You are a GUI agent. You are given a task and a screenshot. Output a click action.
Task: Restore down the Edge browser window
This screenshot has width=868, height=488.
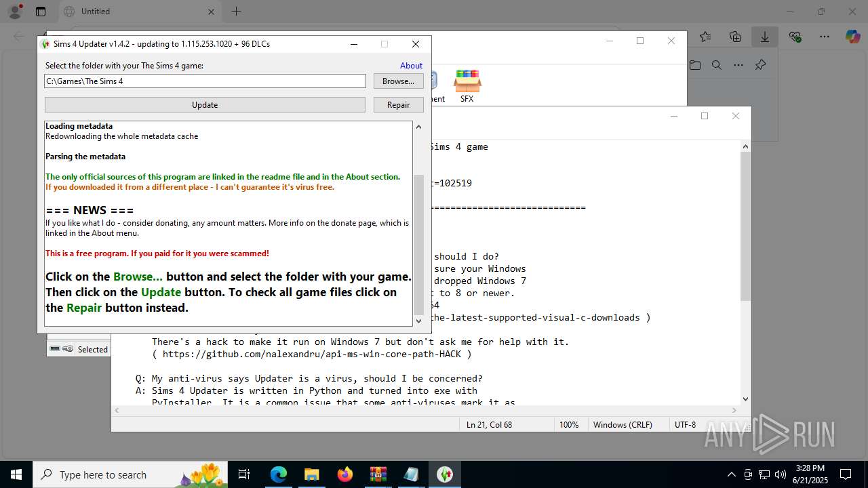[821, 12]
